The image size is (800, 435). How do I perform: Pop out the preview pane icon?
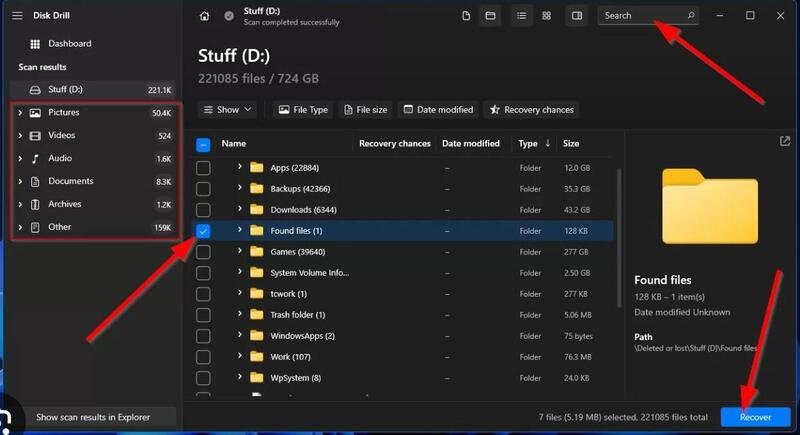point(785,142)
